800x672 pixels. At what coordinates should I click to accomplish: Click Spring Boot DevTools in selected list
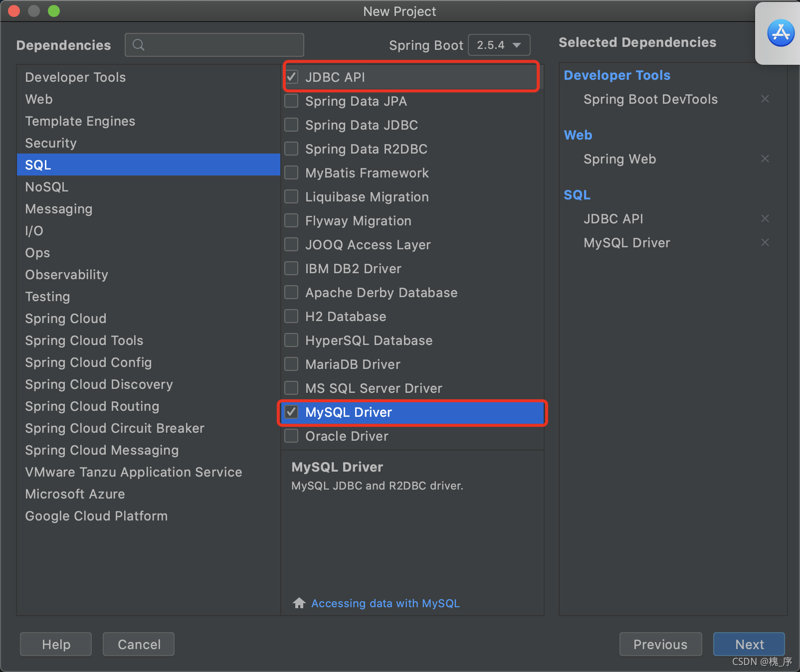pyautogui.click(x=650, y=99)
